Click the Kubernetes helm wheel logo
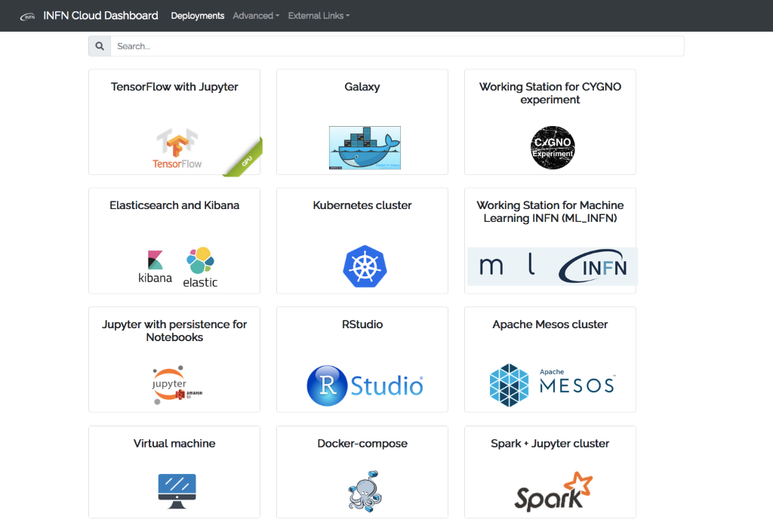The height and width of the screenshot is (532, 773). coord(365,266)
